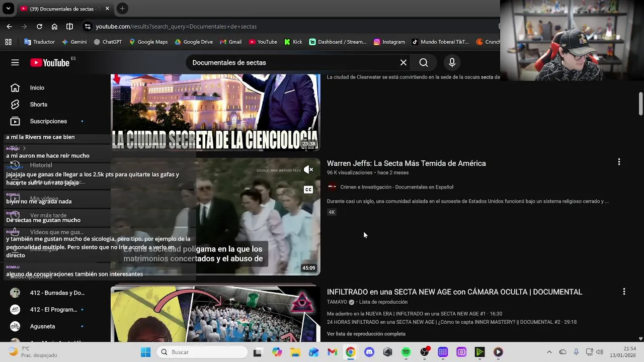This screenshot has width=644, height=362.
Task: Go to the YouTube logo homepage
Action: [x=49, y=62]
